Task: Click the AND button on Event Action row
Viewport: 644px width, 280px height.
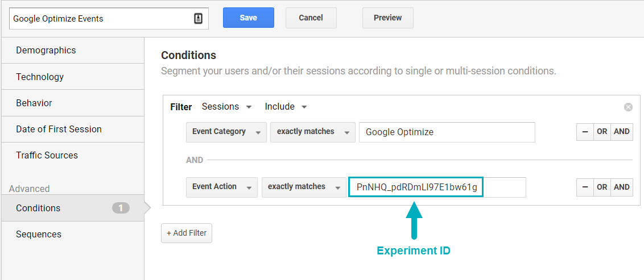Action: pos(622,187)
